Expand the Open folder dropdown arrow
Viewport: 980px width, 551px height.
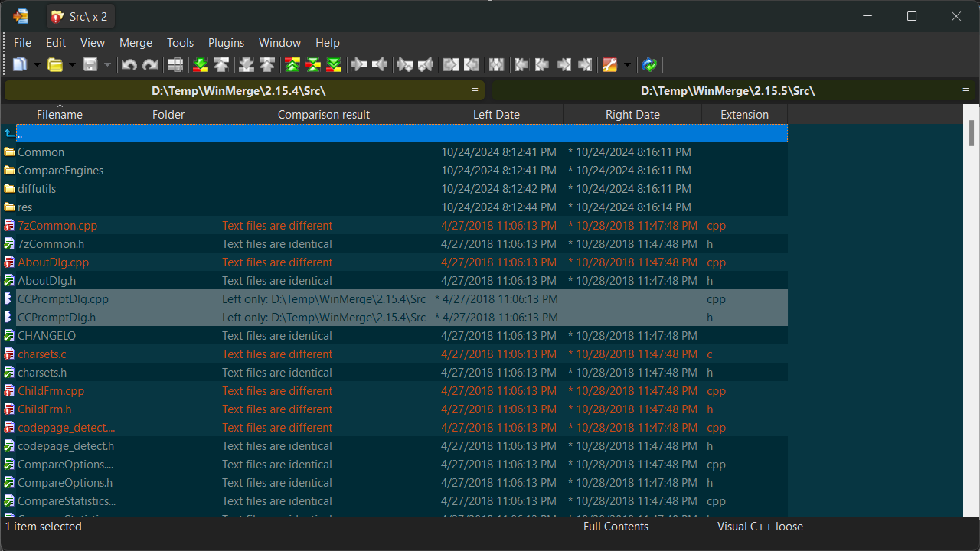(x=72, y=65)
